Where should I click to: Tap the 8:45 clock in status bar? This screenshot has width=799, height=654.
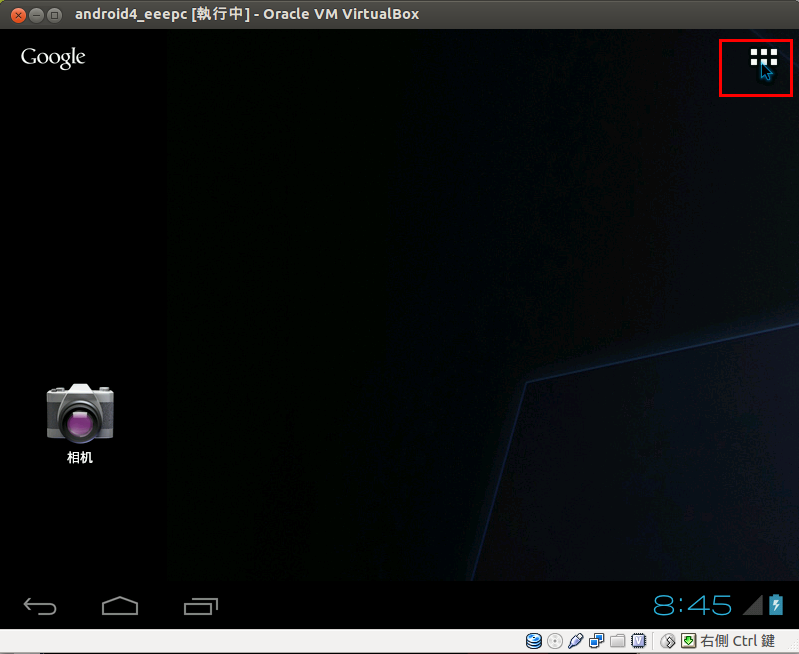coord(692,605)
